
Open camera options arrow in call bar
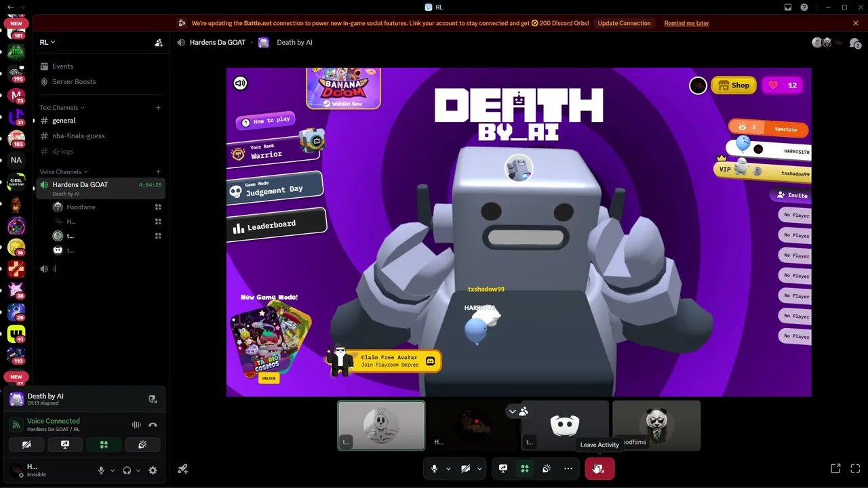tap(479, 468)
